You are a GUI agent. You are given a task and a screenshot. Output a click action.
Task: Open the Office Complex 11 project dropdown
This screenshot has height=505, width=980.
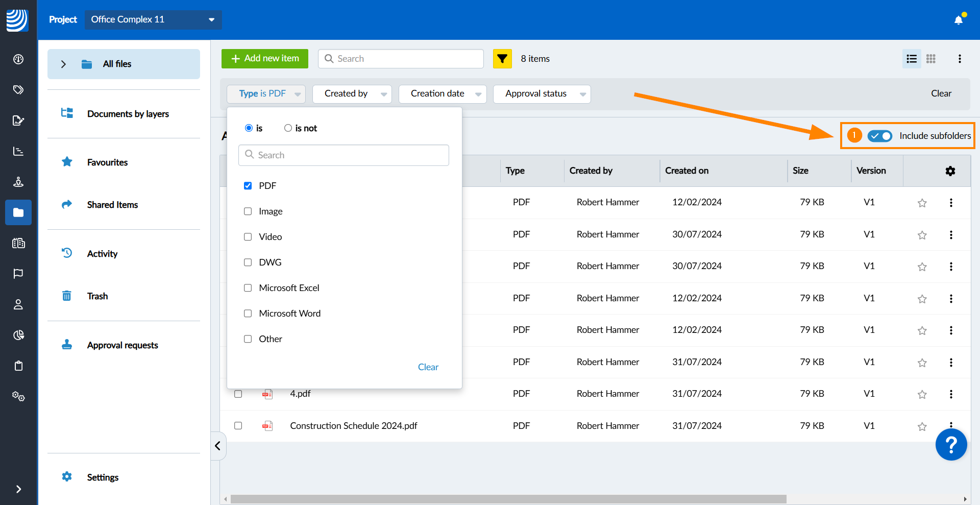tap(153, 19)
